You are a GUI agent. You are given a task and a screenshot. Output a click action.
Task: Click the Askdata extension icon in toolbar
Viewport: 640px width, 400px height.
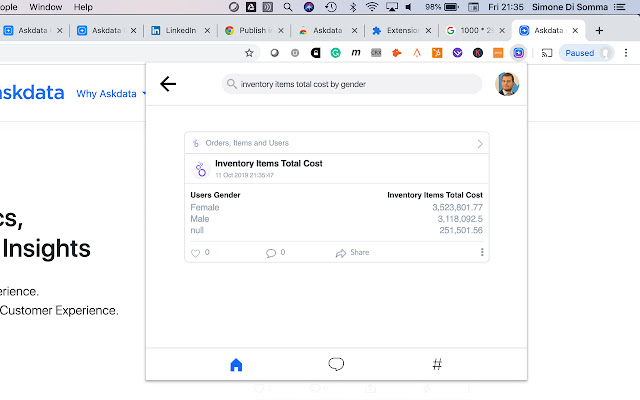click(x=518, y=53)
